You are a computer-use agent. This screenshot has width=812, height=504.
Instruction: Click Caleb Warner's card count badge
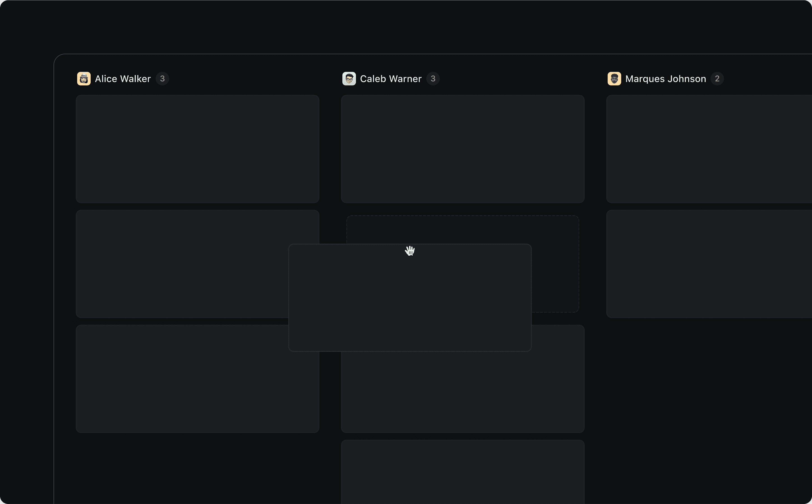tap(433, 79)
